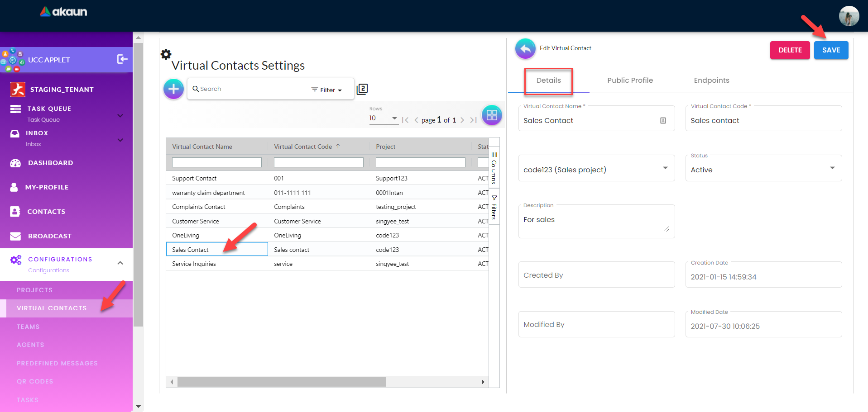Click the copy/duplicate icon next to Filter
The width and height of the screenshot is (868, 412).
(362, 89)
